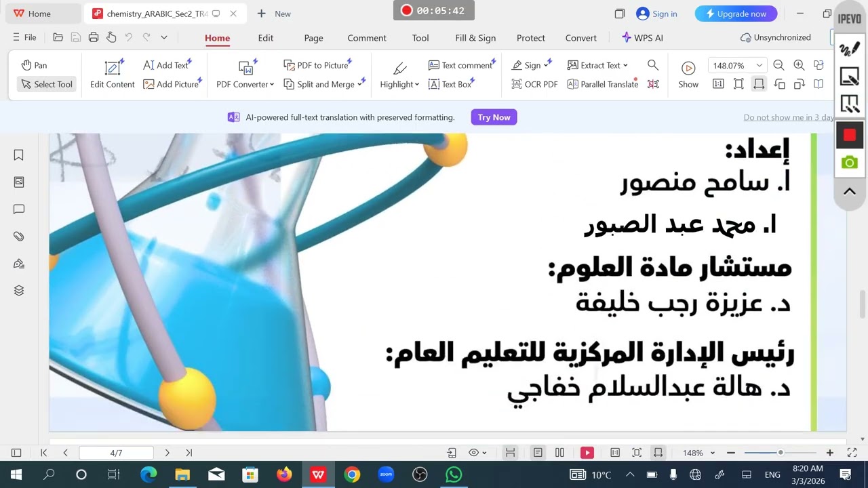Viewport: 868px width, 488px height.
Task: Click the Find magnifier icon in ribbon
Action: pyautogui.click(x=653, y=65)
